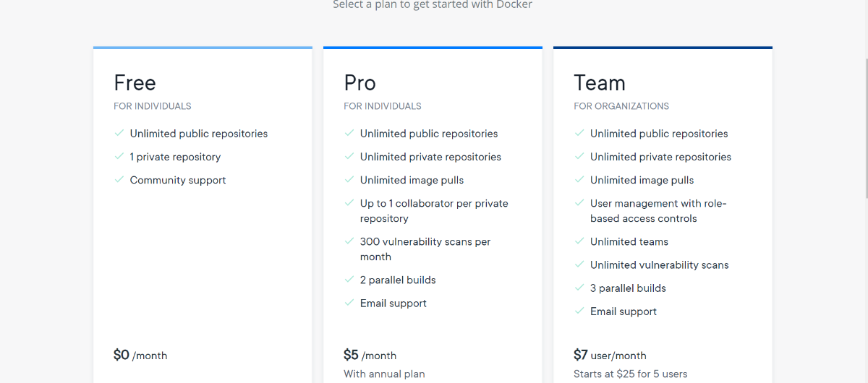Screen dimensions: 868x383
Task: Click 'Community support' in Free plan
Action: 178,180
